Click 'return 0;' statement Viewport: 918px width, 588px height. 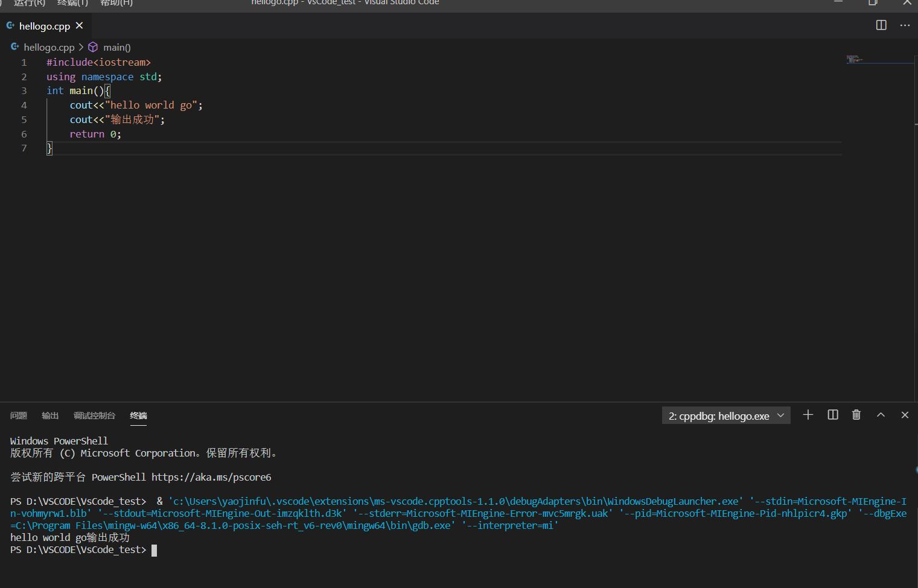point(95,134)
